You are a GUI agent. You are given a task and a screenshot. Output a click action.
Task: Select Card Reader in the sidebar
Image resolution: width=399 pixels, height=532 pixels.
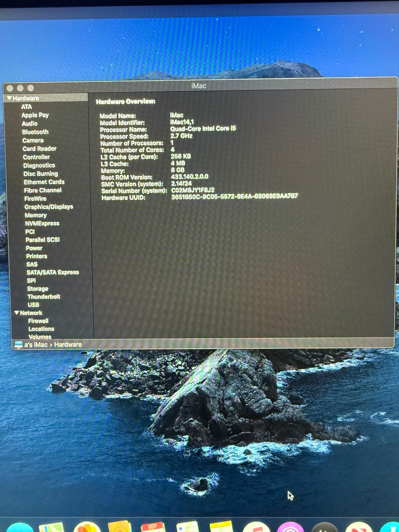click(x=40, y=149)
